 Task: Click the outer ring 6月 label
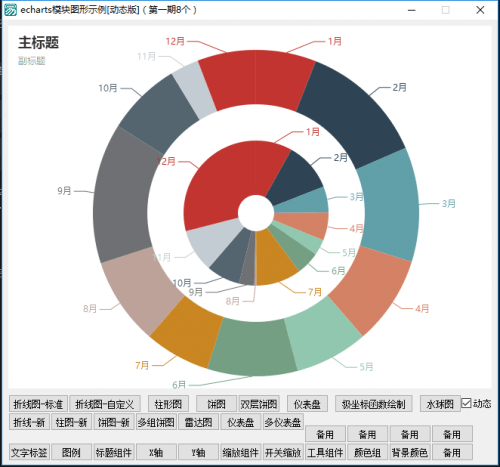[x=179, y=385]
